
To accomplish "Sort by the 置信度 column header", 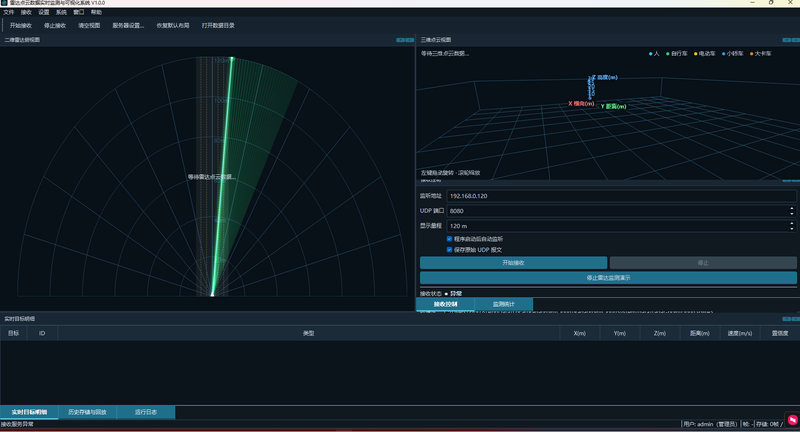I will pyautogui.click(x=780, y=333).
